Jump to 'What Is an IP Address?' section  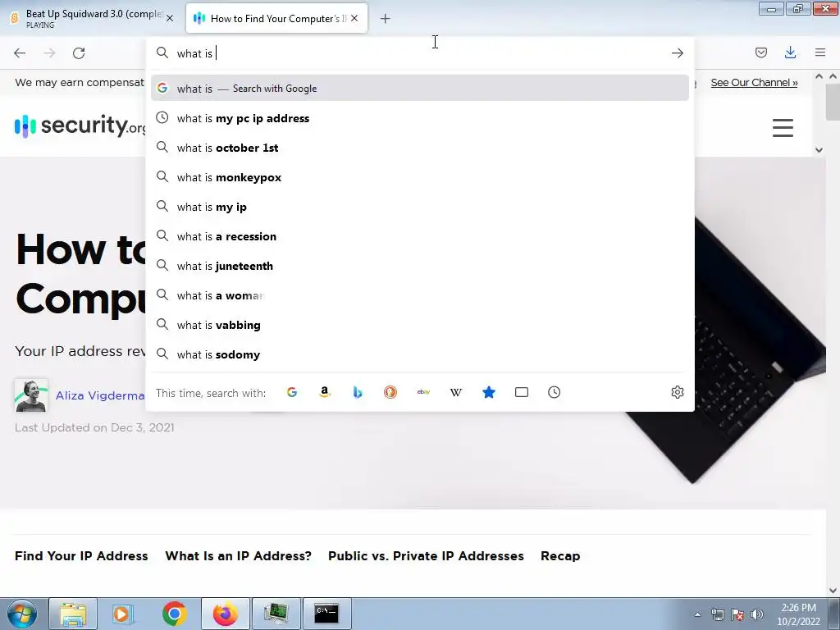(x=238, y=555)
